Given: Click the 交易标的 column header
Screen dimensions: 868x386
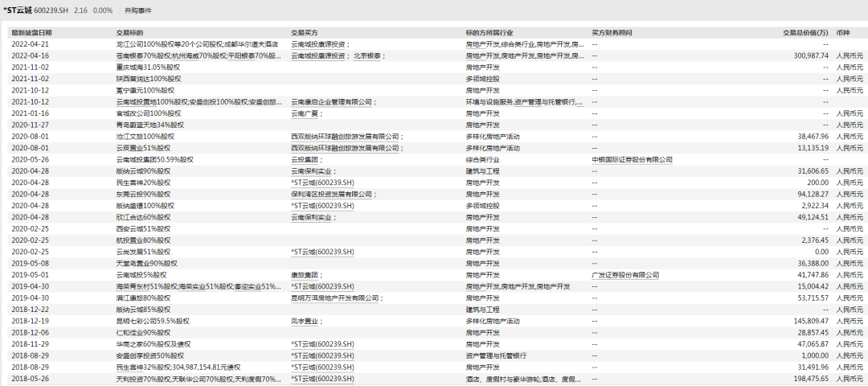Looking at the screenshot, I should click(129, 33).
